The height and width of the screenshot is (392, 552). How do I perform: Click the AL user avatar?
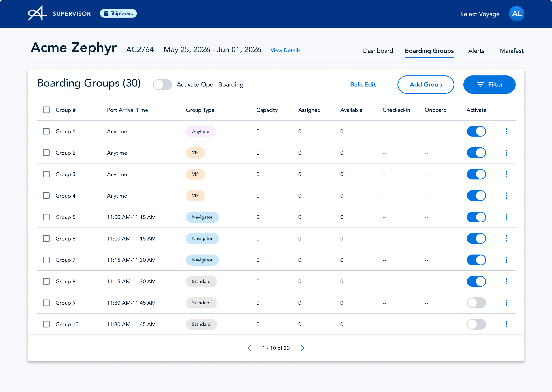tap(516, 14)
